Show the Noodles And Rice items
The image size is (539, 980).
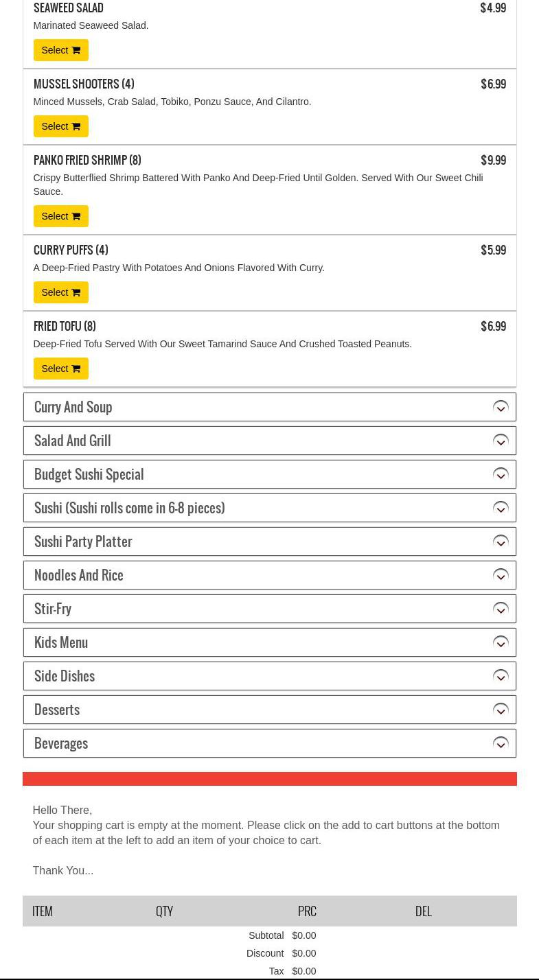[x=269, y=575]
